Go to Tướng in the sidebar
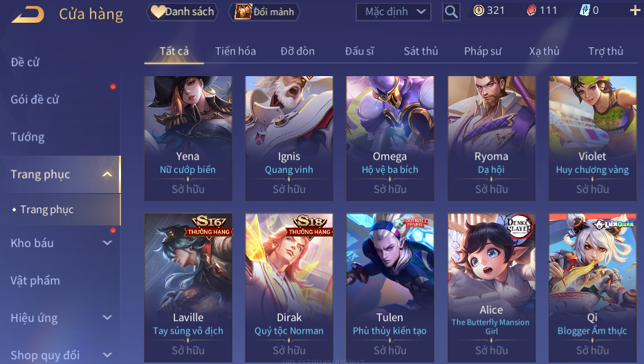The image size is (644, 364). tap(28, 137)
